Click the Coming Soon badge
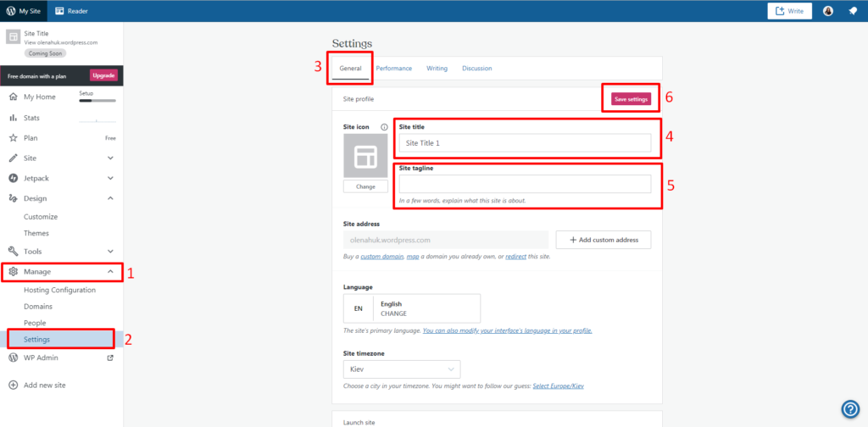Image resolution: width=868 pixels, height=427 pixels. click(x=45, y=53)
